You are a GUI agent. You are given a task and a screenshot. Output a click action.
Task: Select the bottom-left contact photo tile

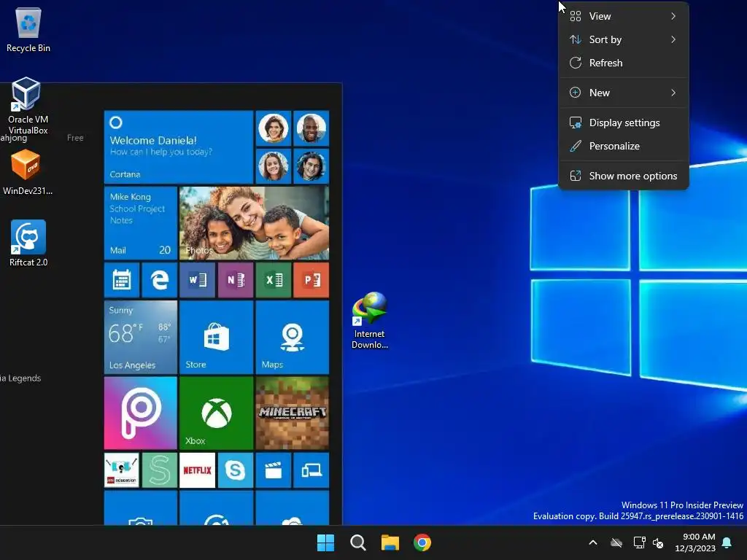coord(274,166)
